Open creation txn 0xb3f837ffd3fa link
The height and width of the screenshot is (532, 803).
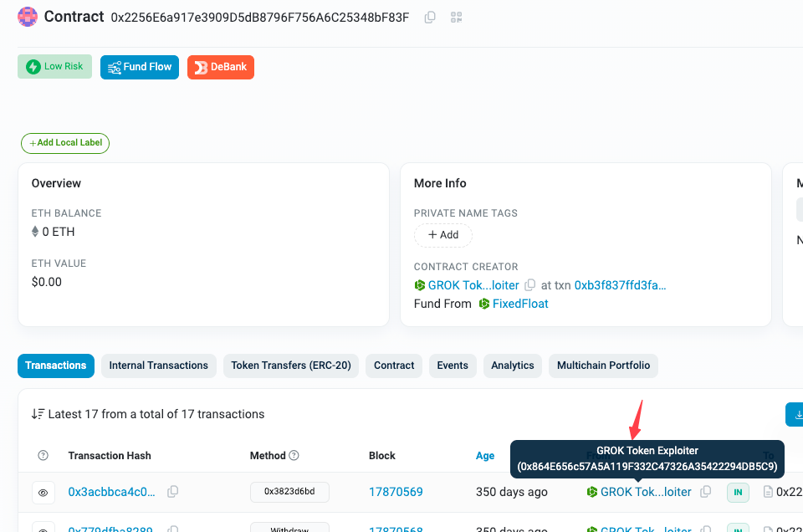click(x=620, y=285)
